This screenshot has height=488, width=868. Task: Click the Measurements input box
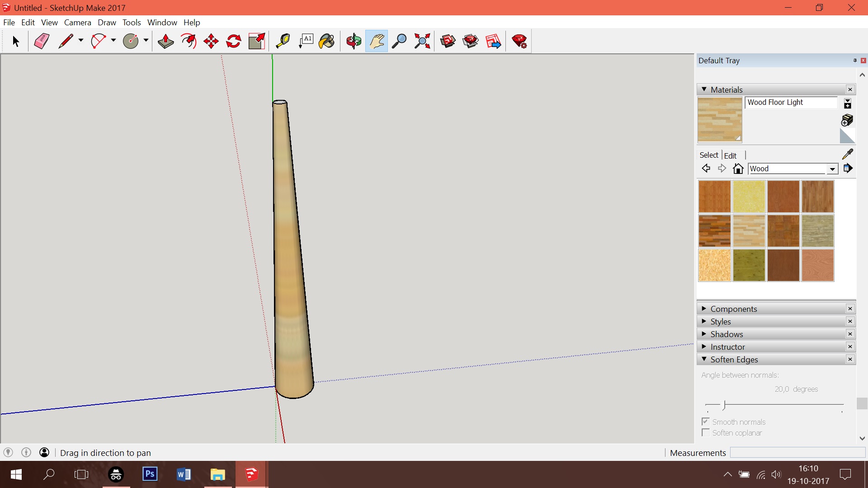[x=797, y=453]
